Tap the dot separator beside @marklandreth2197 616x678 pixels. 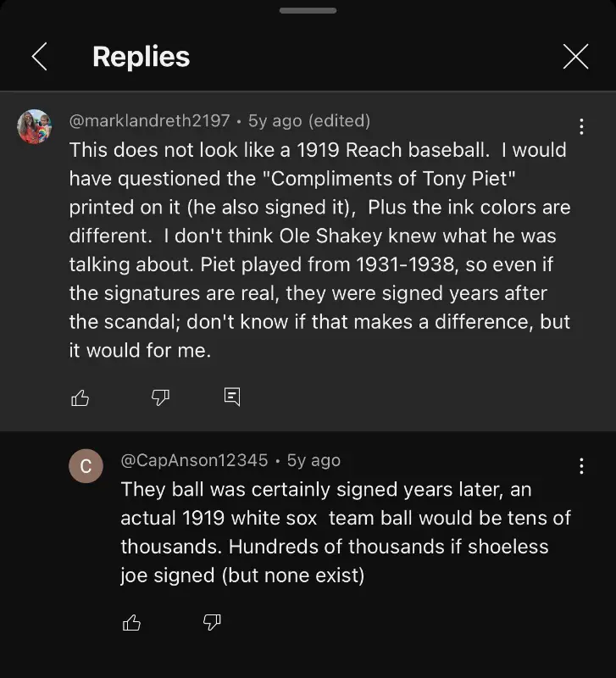[239, 121]
